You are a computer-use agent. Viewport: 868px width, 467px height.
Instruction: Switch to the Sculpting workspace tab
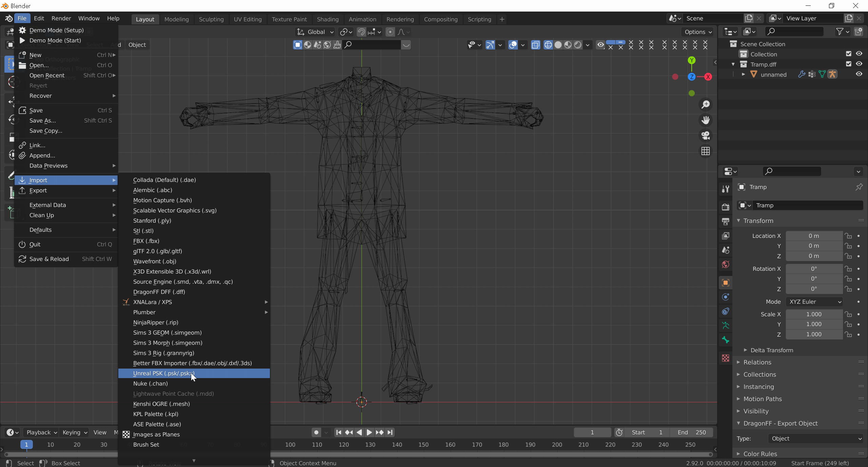point(211,19)
